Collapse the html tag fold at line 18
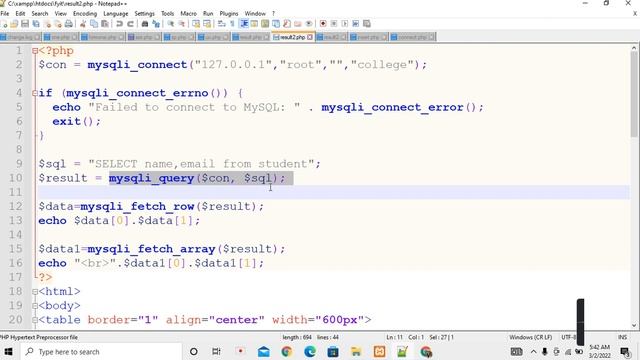 pyautogui.click(x=35, y=292)
